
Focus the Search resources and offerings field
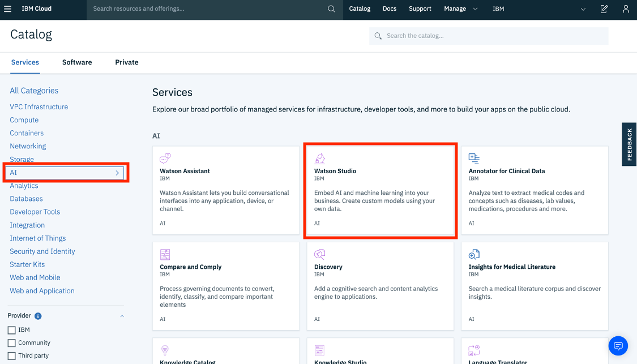[215, 8]
